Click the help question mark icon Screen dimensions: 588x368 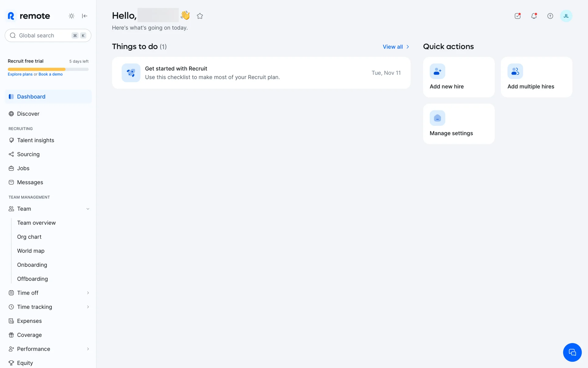click(x=550, y=16)
